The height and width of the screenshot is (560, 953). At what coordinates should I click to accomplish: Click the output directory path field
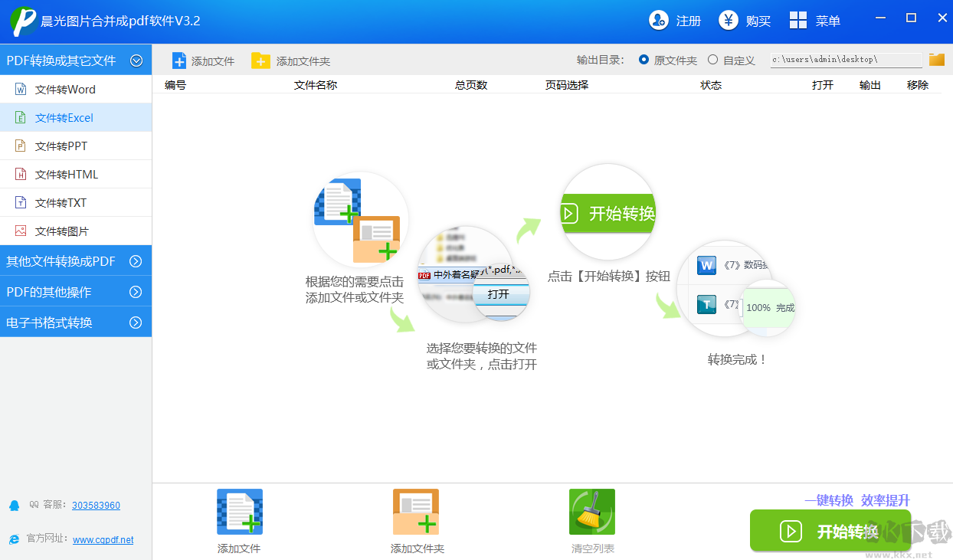click(846, 60)
